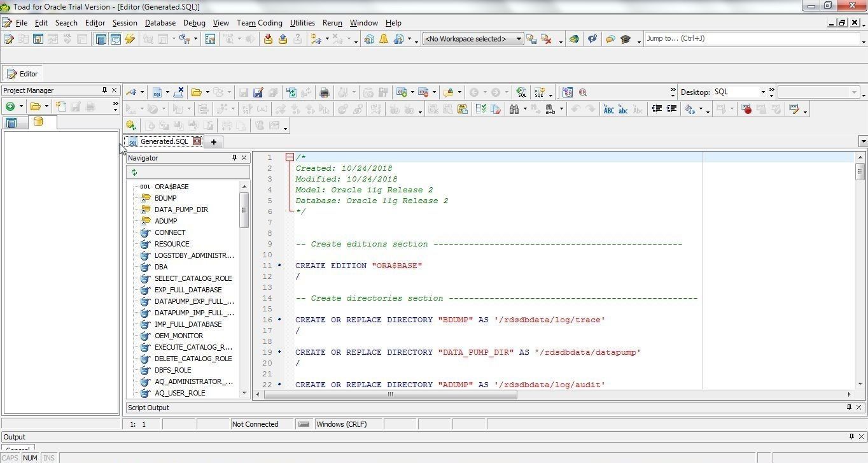Open dropdown next to SQL document icon
This screenshot has height=463, width=868.
point(167,92)
